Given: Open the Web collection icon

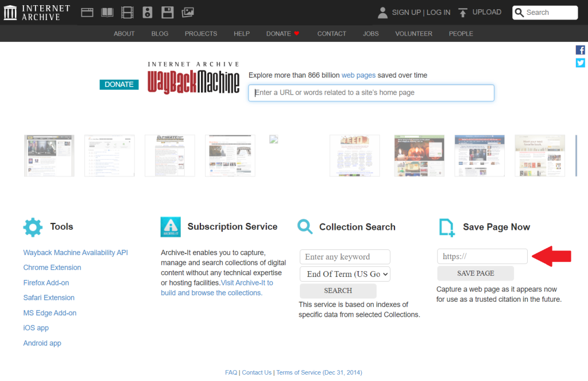Looking at the screenshot, I should (x=87, y=13).
